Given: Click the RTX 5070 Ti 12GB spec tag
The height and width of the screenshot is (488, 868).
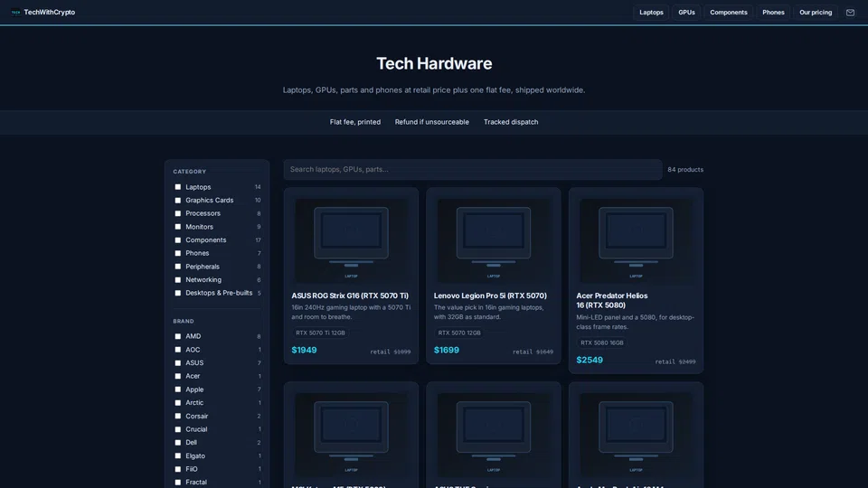Looking at the screenshot, I should [320, 333].
